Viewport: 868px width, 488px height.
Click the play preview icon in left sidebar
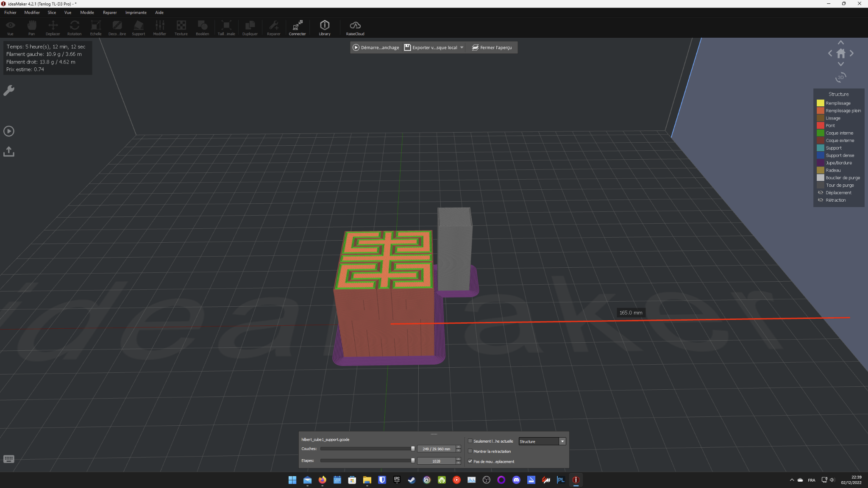point(9,131)
